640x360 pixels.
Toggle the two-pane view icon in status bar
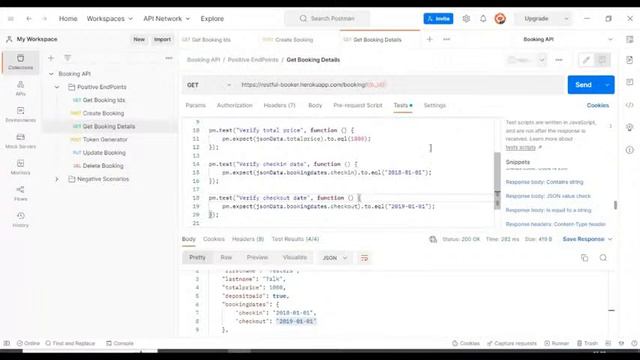[x=608, y=343]
